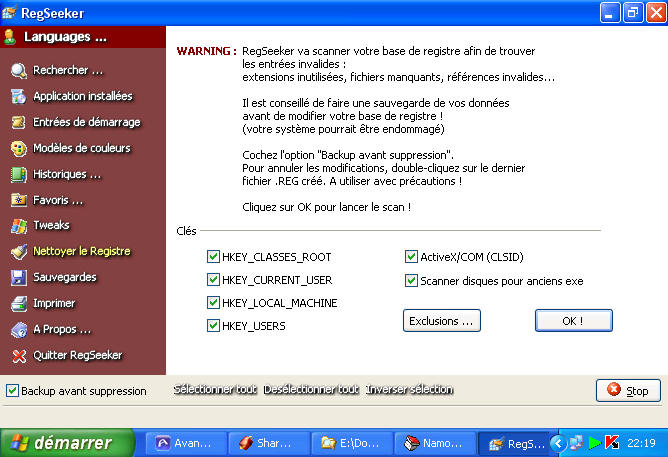Click the red Stop button icon
This screenshot has height=457, width=668.
pos(614,389)
